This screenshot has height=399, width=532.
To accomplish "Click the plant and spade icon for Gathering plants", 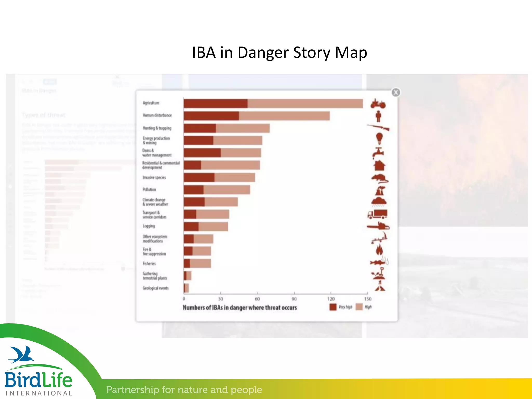I will click(379, 274).
